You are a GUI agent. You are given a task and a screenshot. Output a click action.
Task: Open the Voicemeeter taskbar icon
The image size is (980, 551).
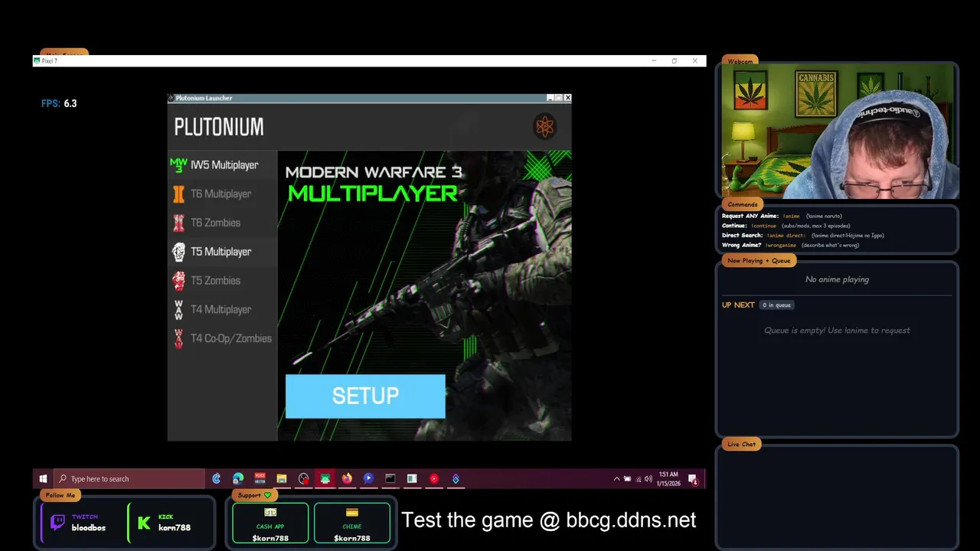point(260,479)
